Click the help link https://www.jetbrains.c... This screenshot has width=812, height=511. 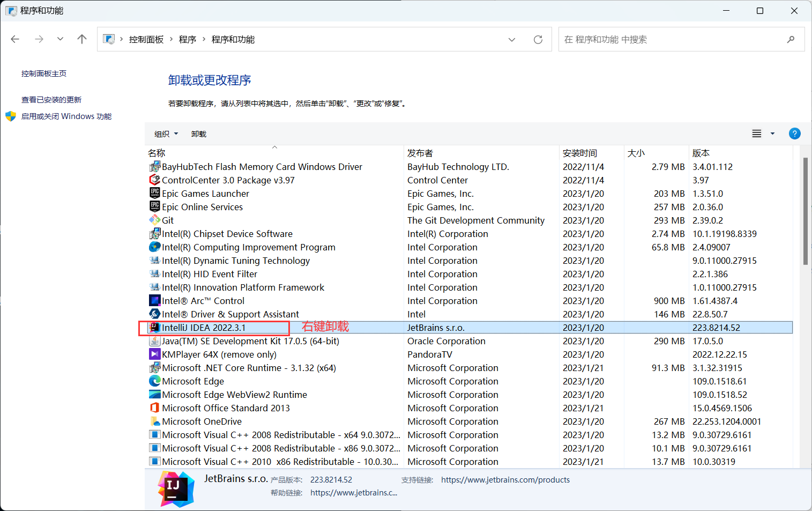point(354,493)
